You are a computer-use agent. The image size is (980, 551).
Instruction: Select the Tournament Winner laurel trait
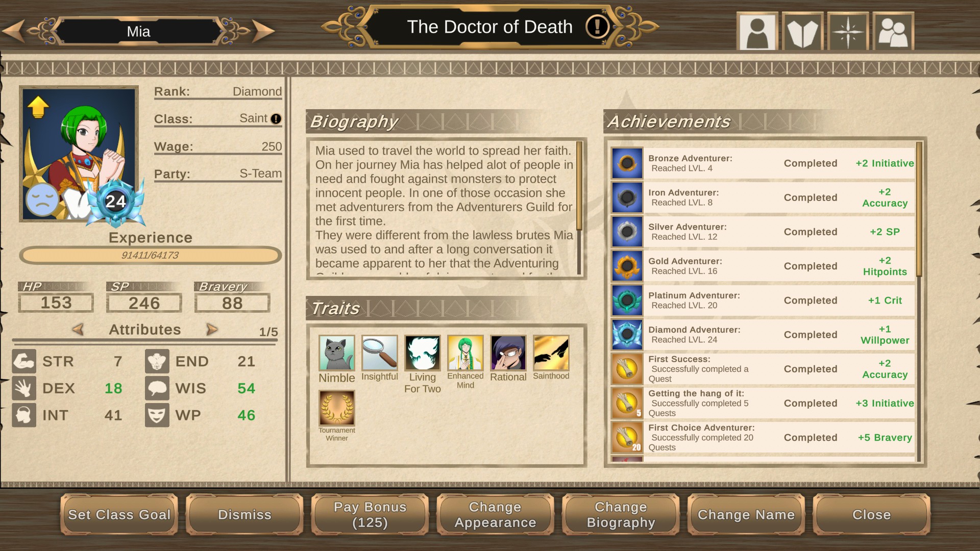pyautogui.click(x=337, y=408)
